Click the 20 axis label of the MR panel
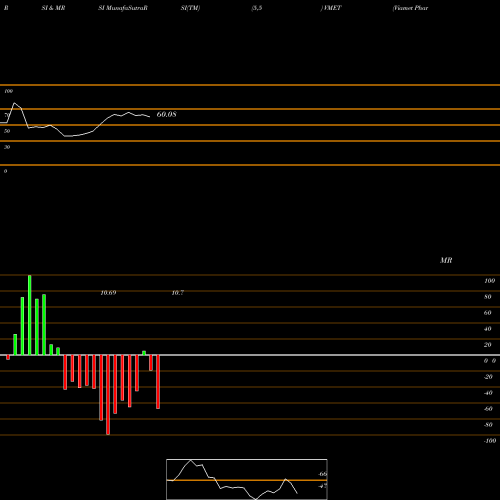Screen dimensions: 500x500 (x=488, y=345)
